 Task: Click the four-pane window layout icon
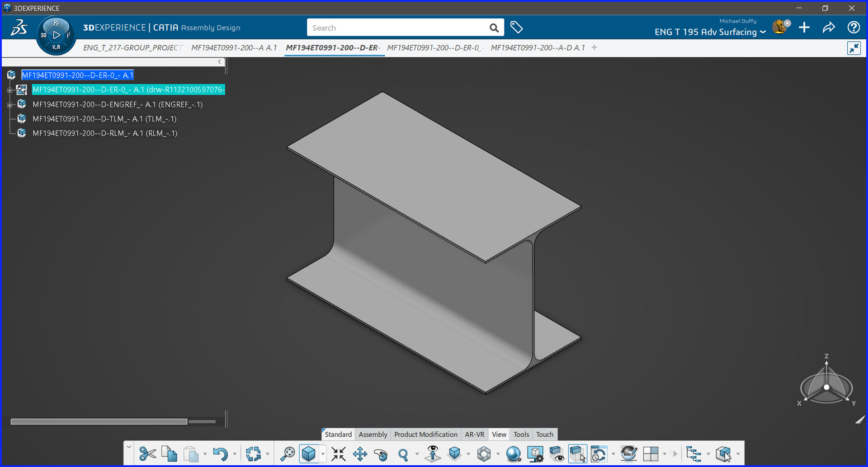click(x=651, y=454)
